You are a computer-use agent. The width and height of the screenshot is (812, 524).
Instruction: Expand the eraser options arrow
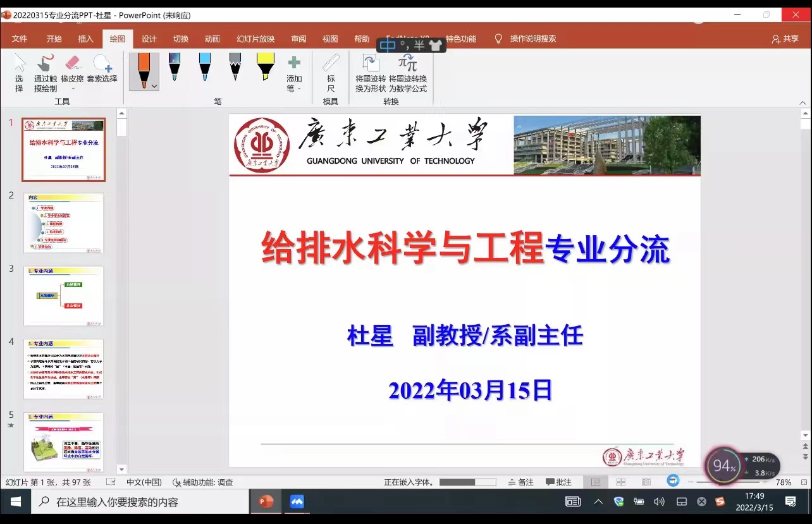coord(73,89)
